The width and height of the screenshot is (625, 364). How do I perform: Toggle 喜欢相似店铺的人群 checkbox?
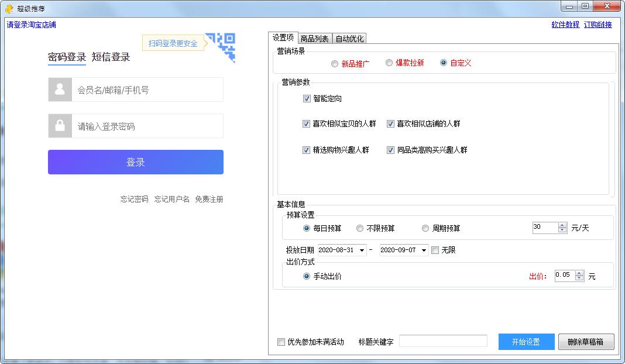(x=390, y=124)
